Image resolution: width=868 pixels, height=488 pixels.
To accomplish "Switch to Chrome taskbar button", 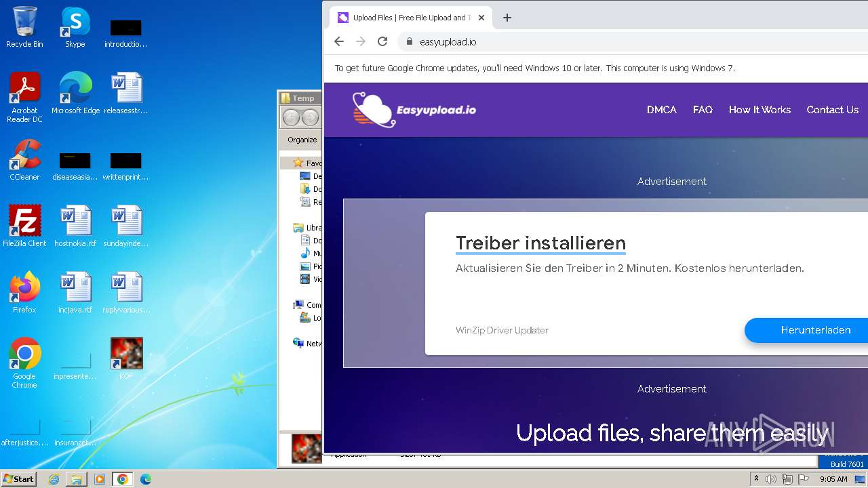I will point(123,479).
